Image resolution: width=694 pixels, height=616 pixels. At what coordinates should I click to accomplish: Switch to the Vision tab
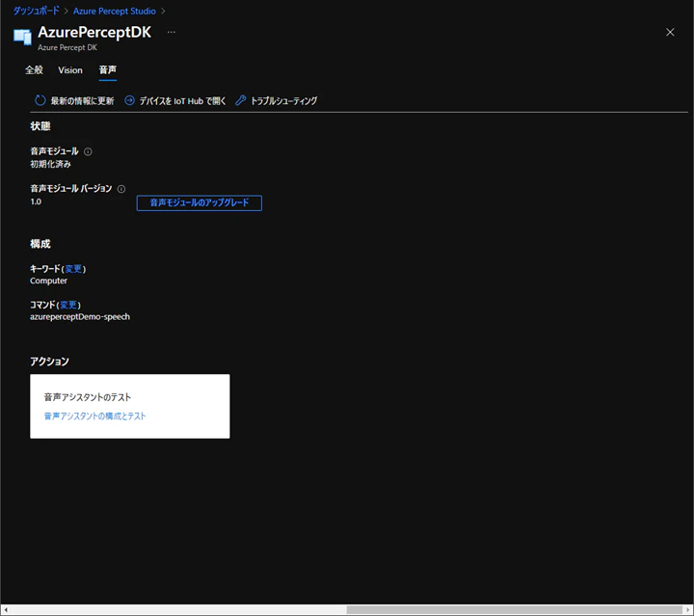pyautogui.click(x=70, y=70)
